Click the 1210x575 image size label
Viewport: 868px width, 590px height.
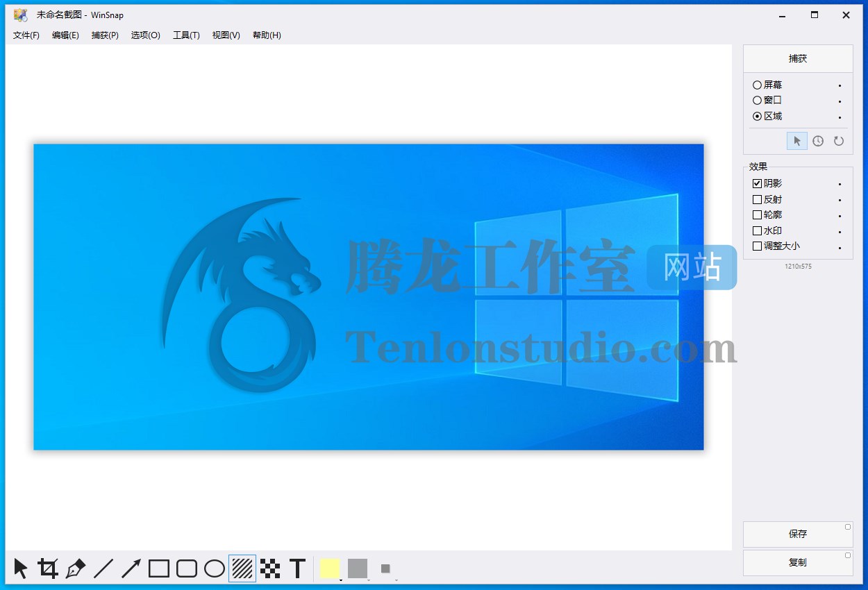pos(798,267)
